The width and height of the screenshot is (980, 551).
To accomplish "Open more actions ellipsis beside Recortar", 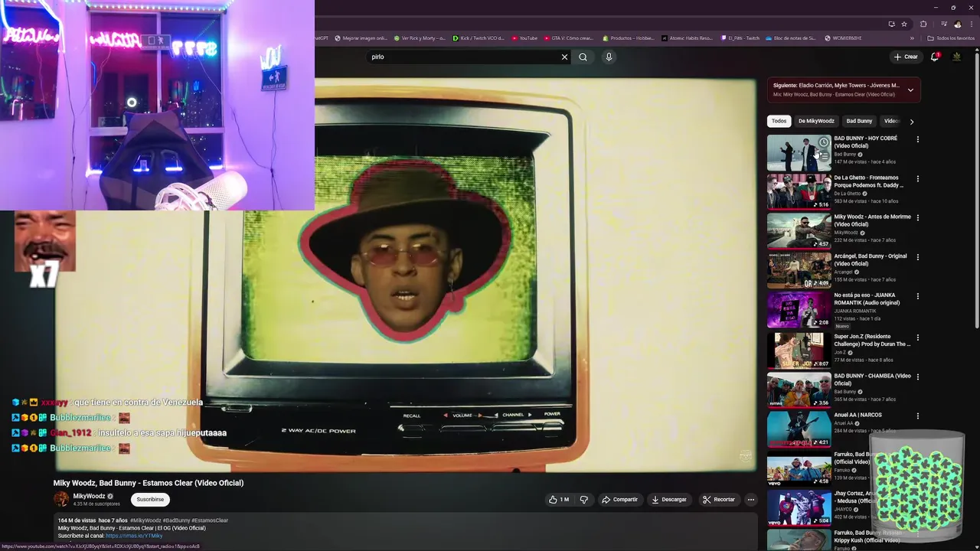I will [x=751, y=500].
